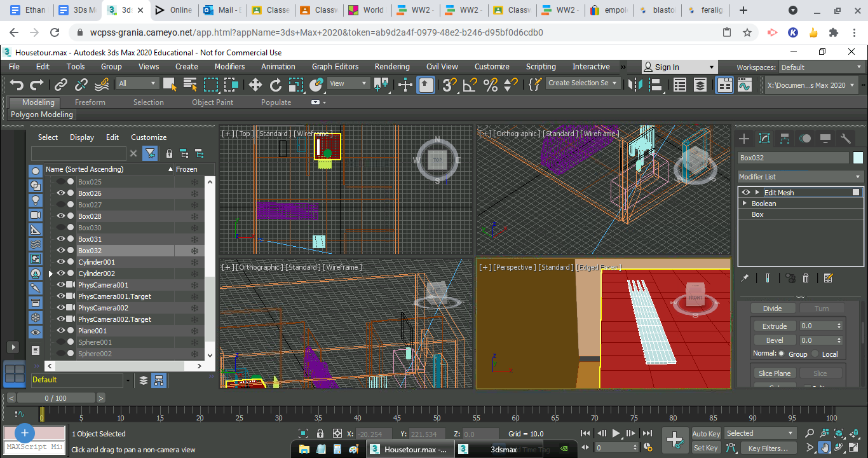Switch to the Freeform ribbon tab
868x458 pixels.
pos(90,102)
